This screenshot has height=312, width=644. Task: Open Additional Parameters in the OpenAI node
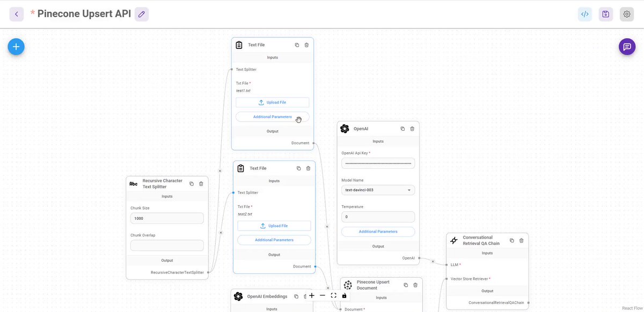click(x=378, y=232)
